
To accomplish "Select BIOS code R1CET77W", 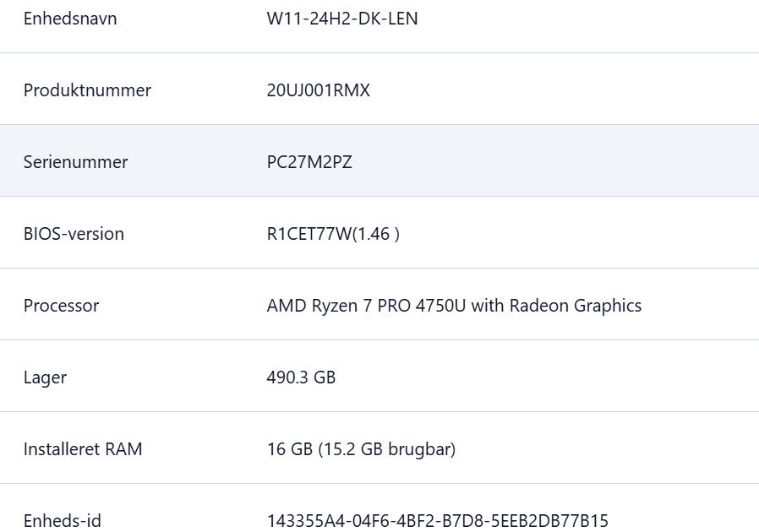I will [308, 234].
